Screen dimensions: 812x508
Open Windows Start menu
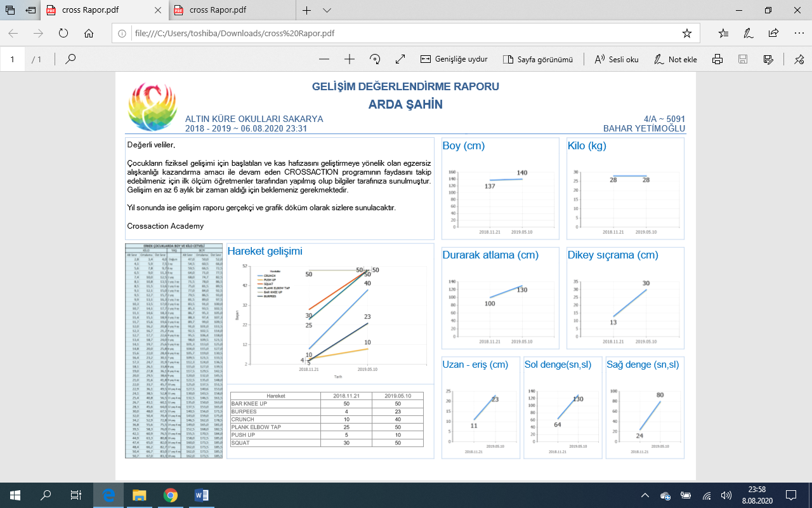pos(15,495)
